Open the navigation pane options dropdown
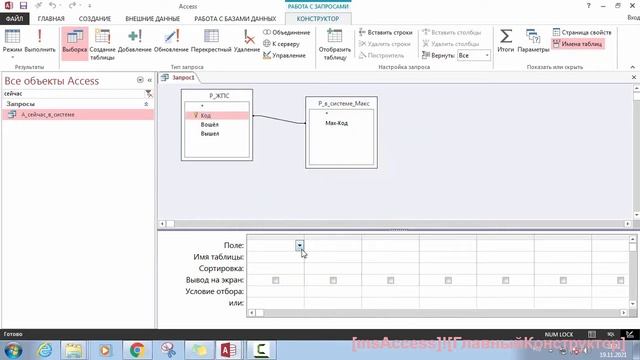The width and height of the screenshot is (640, 360). click(x=140, y=80)
